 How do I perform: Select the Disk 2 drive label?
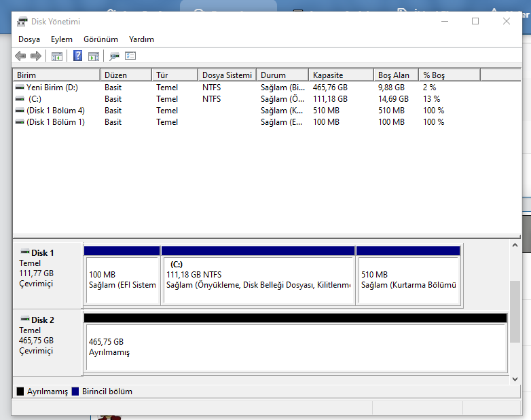[x=42, y=320]
